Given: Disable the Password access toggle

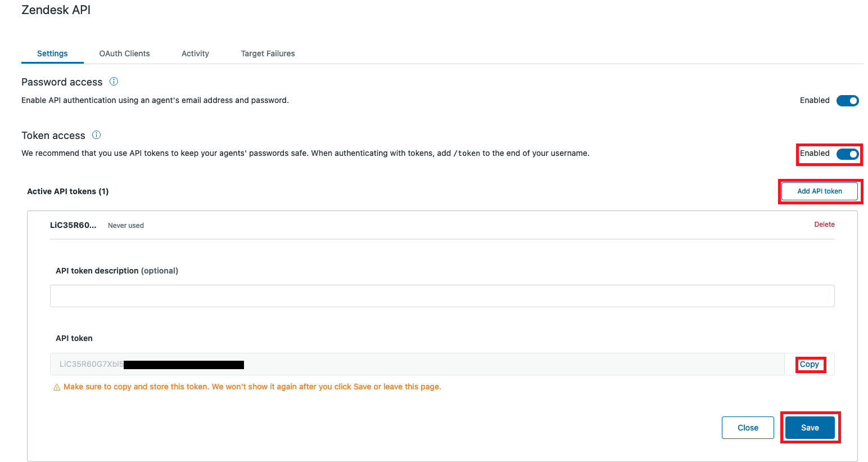Looking at the screenshot, I should 847,101.
